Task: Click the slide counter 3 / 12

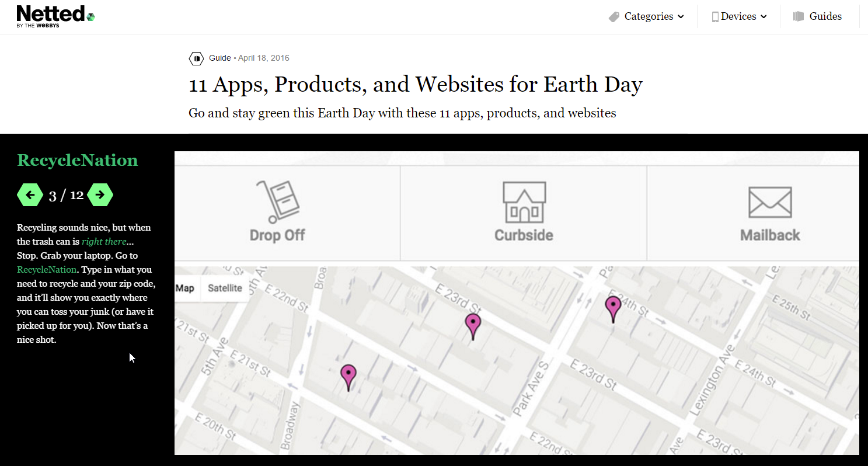Action: [66, 196]
